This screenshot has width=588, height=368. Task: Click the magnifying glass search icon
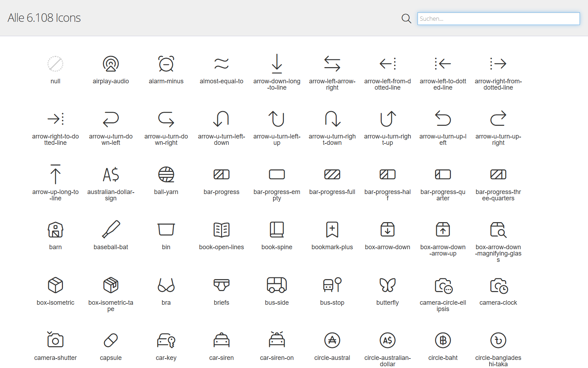tap(406, 19)
